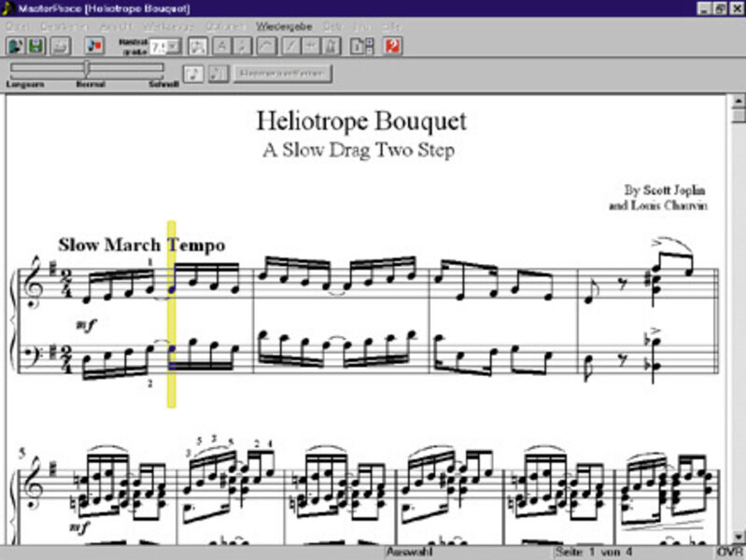Select the text tool marked A
The height and width of the screenshot is (560, 746).
click(220, 46)
